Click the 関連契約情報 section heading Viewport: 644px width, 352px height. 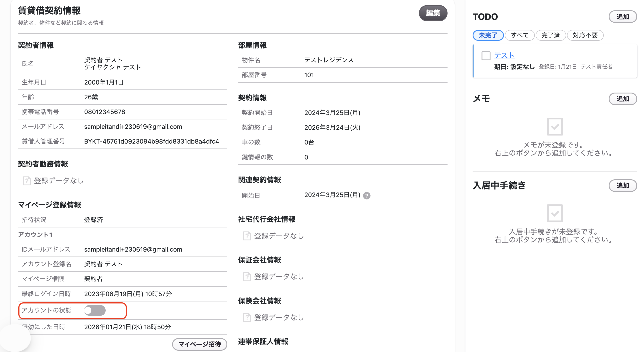pyautogui.click(x=259, y=180)
